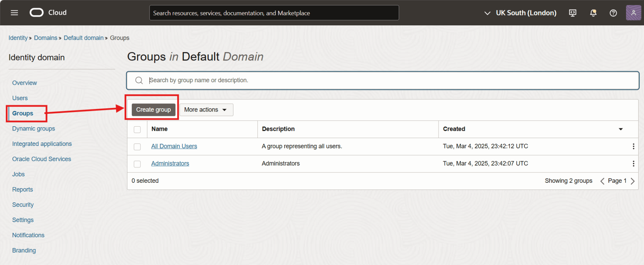Check the Administrators group checkbox

point(137,164)
